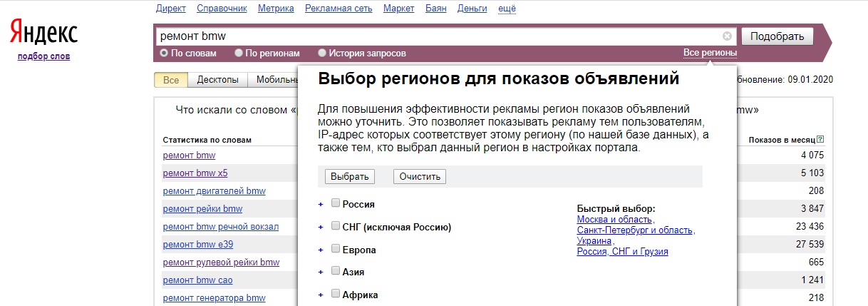Open the ремонт двигателей bmw keyword link
Image resolution: width=868 pixels, height=306 pixels.
tap(215, 190)
